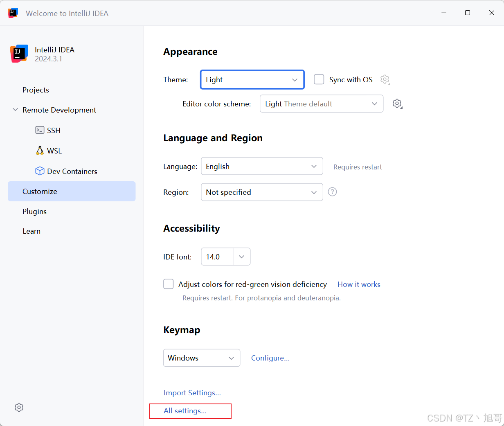The width and height of the screenshot is (504, 426).
Task: Click the title bar IntelliJ app icon
Action: [x=13, y=13]
